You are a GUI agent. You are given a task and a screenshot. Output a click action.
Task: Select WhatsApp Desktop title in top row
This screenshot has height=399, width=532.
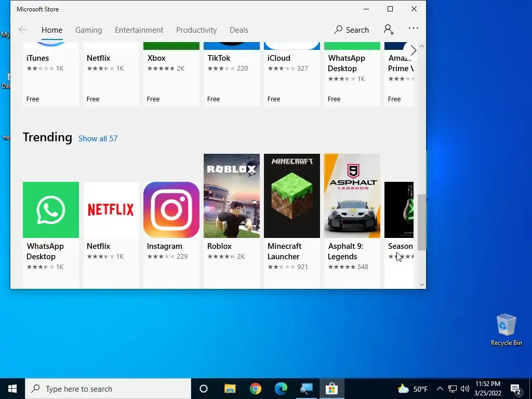click(347, 63)
